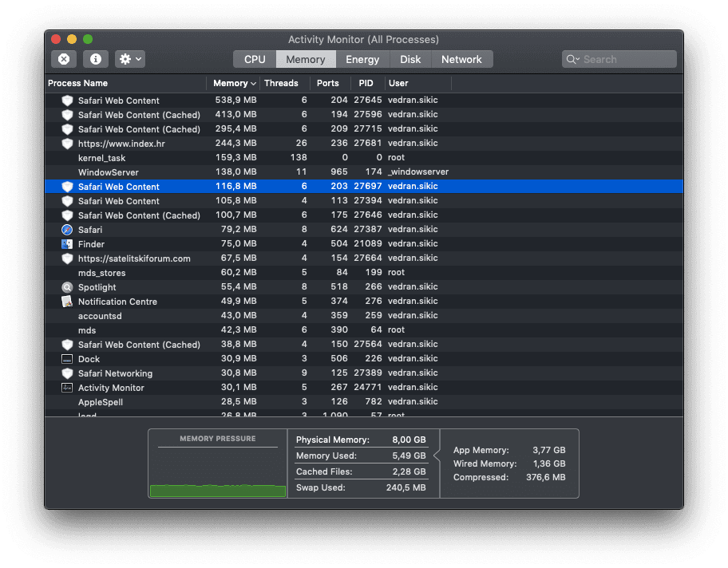Click the App Memory 3,77 GB entry
Viewport: 728px width, 568px height.
509,450
